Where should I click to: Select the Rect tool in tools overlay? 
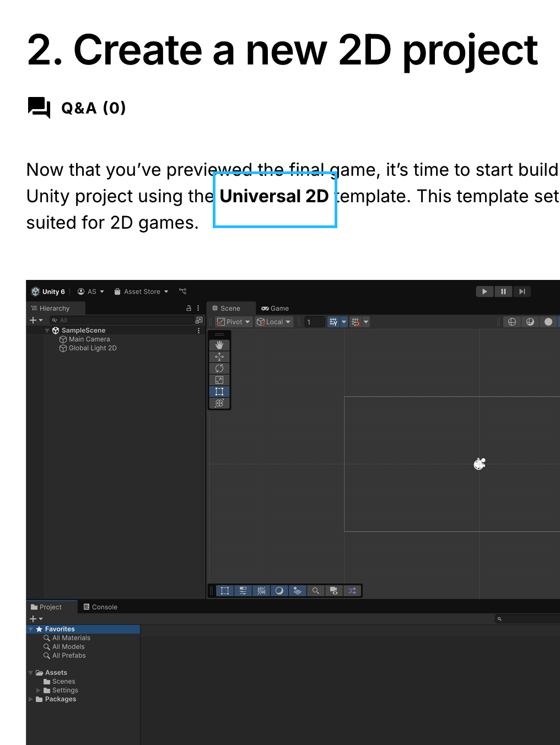219,391
